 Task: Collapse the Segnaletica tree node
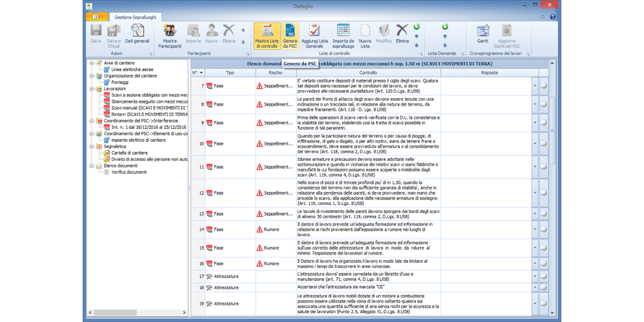point(92,147)
